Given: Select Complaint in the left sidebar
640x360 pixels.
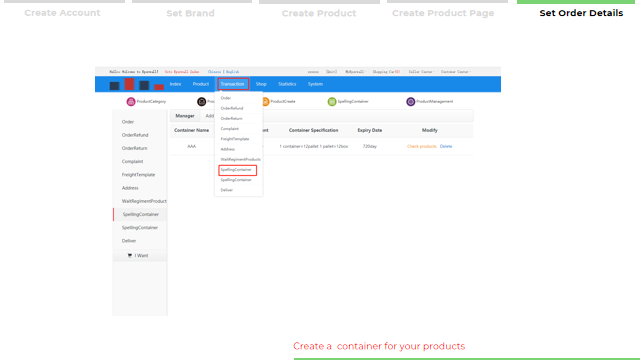Looking at the screenshot, I should (132, 162).
